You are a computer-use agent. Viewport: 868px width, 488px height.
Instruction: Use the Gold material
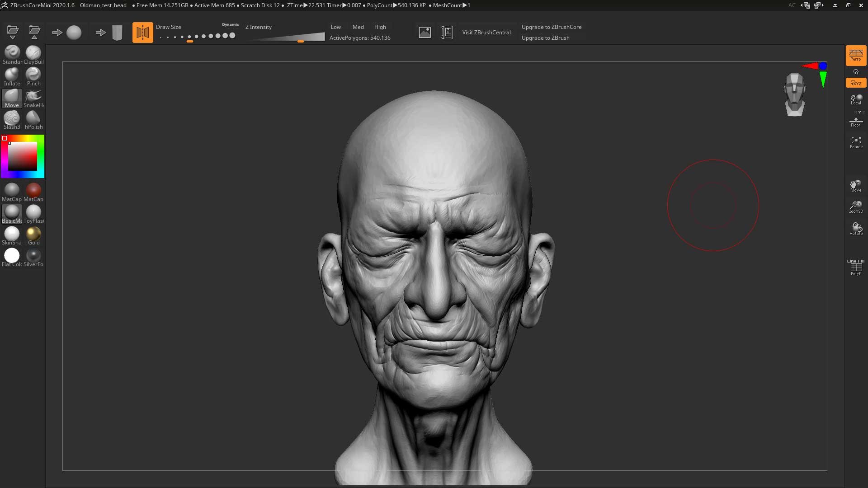(33, 236)
